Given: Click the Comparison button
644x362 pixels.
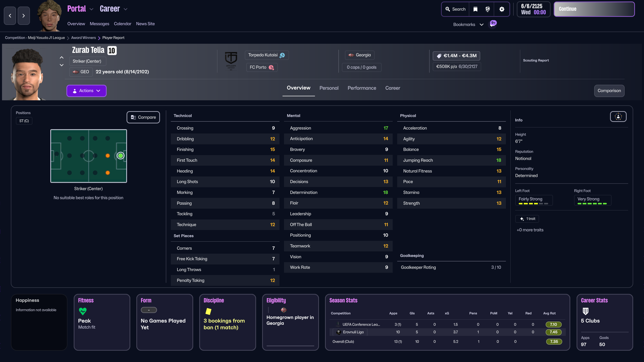Looking at the screenshot, I should pyautogui.click(x=609, y=91).
